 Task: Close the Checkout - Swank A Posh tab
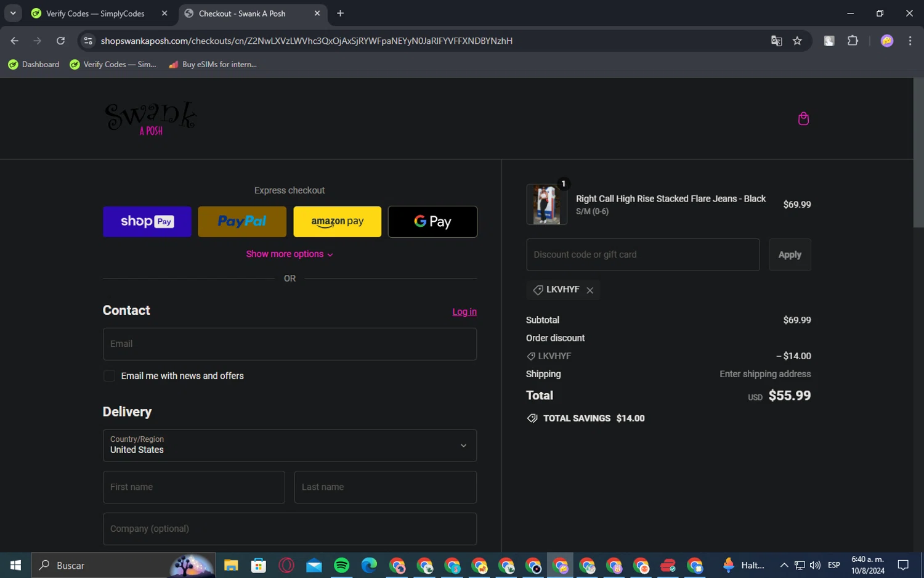[x=317, y=13]
